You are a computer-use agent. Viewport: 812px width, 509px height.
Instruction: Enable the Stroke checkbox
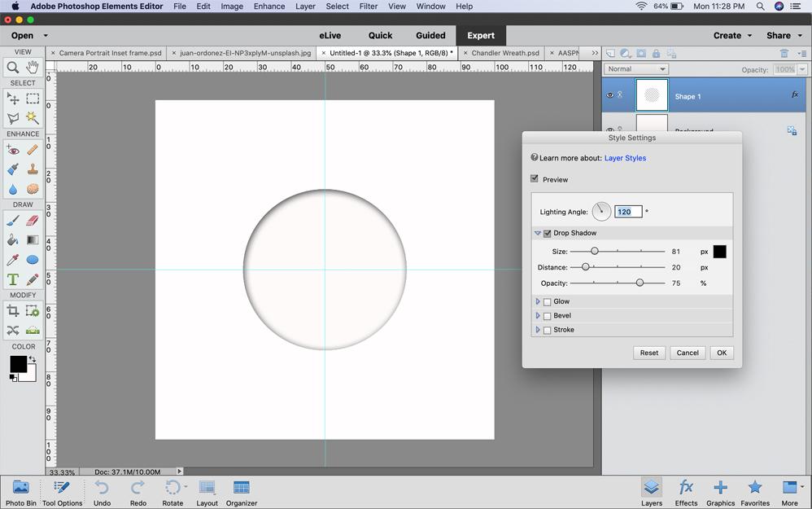click(x=547, y=330)
